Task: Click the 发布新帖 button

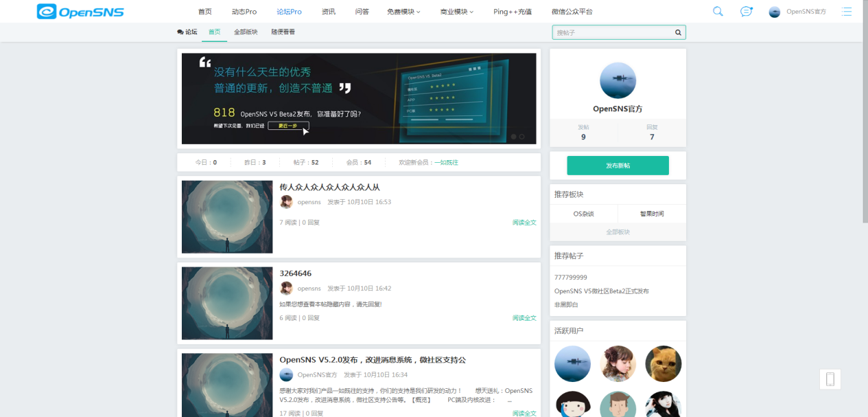Action: 618,166
